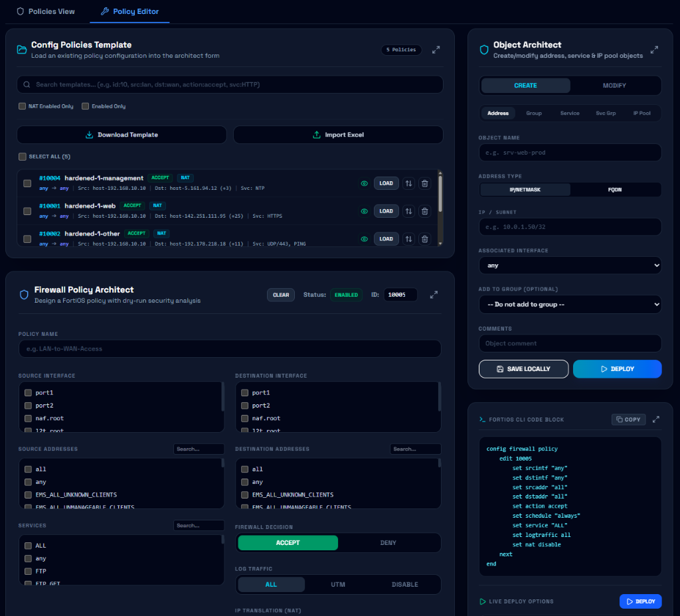Switch to the Policy Editor tab
The width and height of the screenshot is (680, 616).
[x=129, y=12]
